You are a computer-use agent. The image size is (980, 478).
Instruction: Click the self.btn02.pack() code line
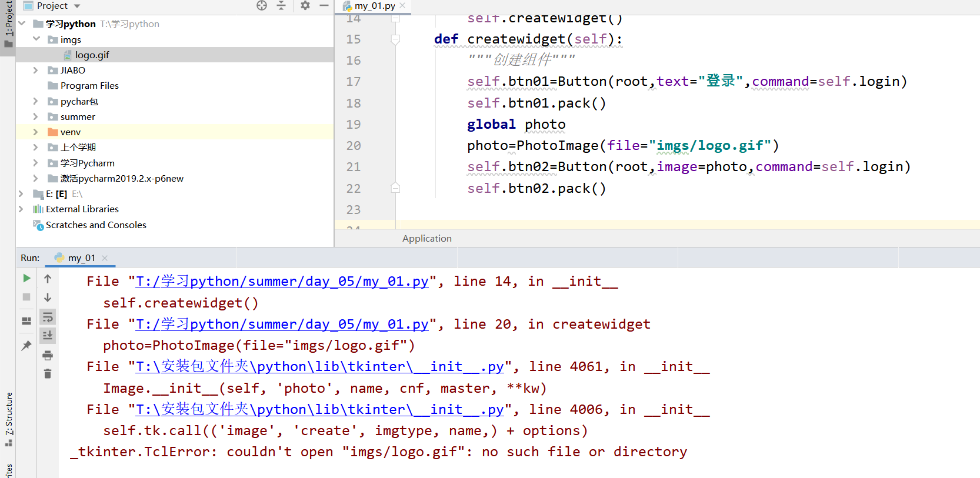click(536, 188)
